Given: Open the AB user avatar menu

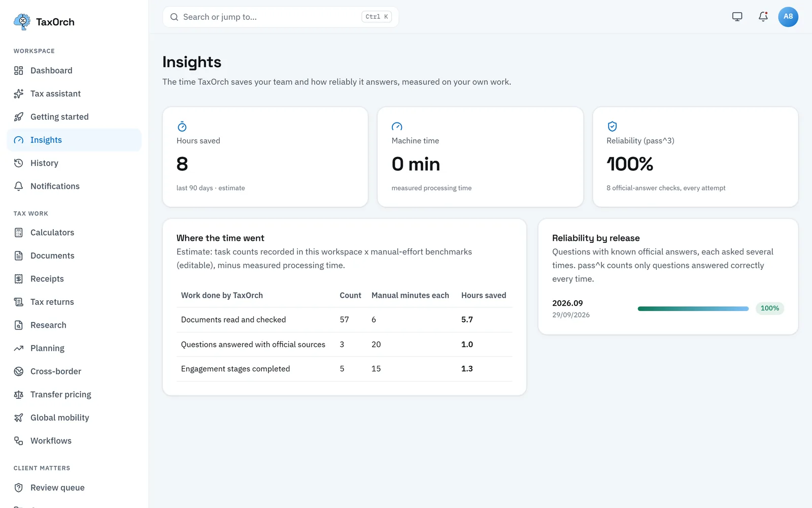Looking at the screenshot, I should coord(788,17).
